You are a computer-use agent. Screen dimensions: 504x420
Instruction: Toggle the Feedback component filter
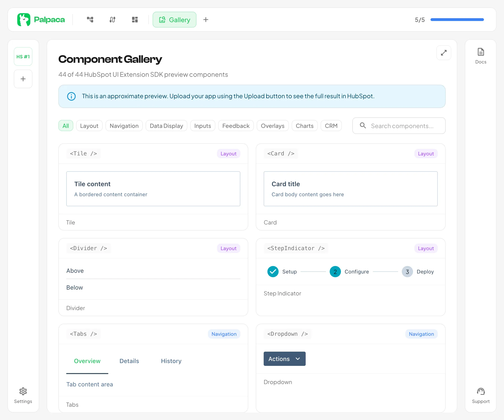click(236, 126)
